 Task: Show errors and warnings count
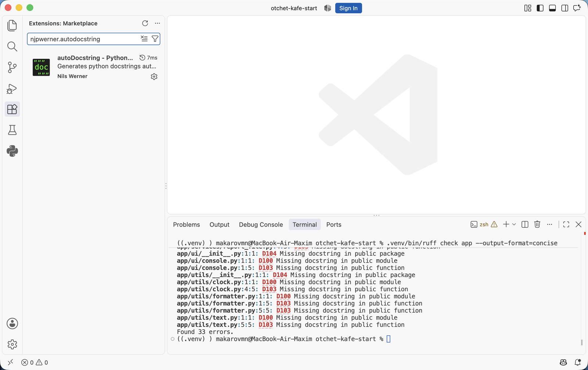point(35,362)
